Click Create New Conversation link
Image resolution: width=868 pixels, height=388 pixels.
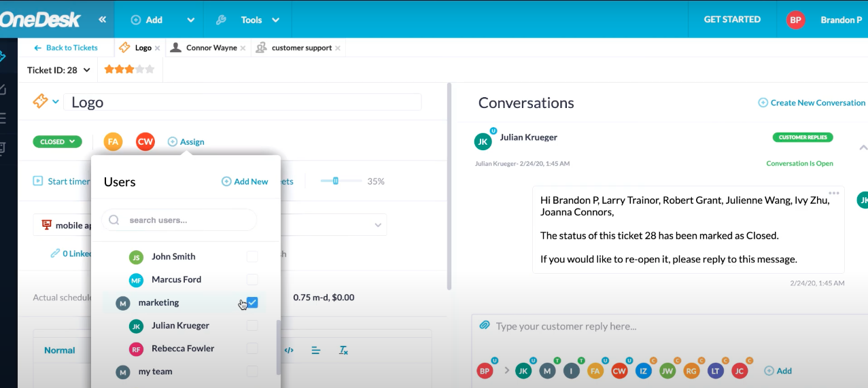click(812, 103)
